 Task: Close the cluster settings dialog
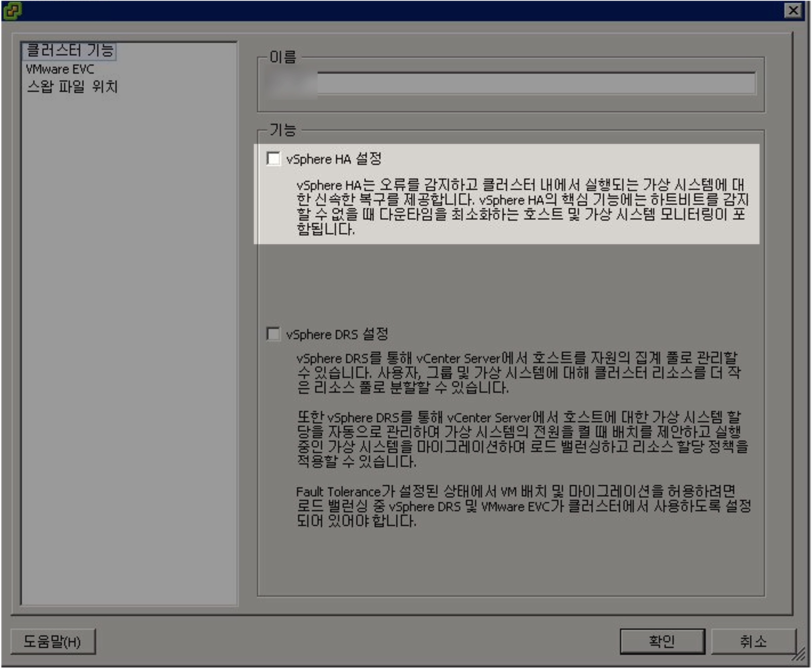click(x=794, y=10)
